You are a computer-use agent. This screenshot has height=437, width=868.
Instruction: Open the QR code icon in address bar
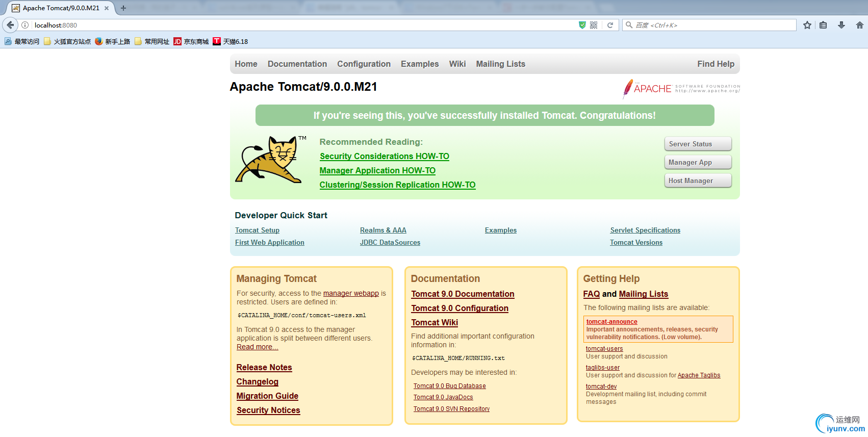click(594, 25)
